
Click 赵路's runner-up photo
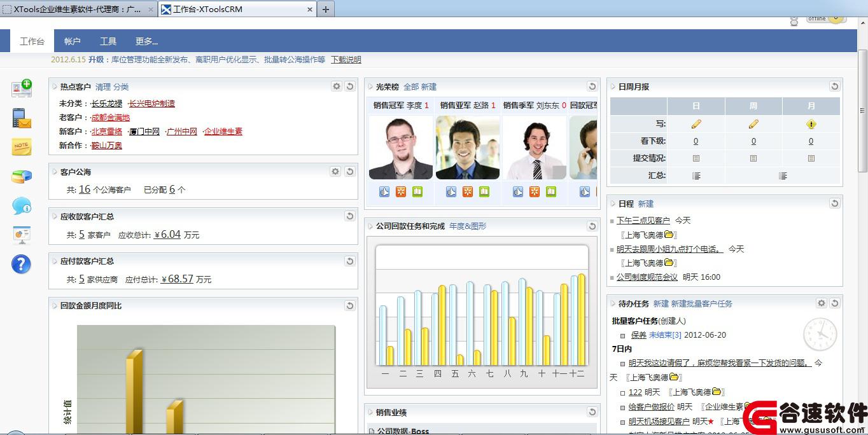click(x=468, y=148)
